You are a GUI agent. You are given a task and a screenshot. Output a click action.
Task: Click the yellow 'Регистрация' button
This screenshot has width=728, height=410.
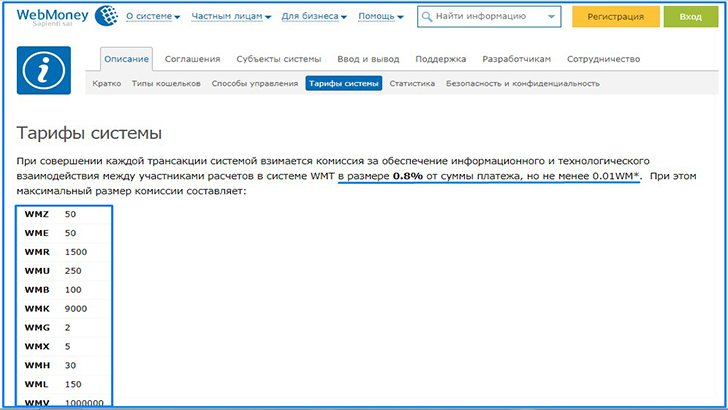point(616,17)
